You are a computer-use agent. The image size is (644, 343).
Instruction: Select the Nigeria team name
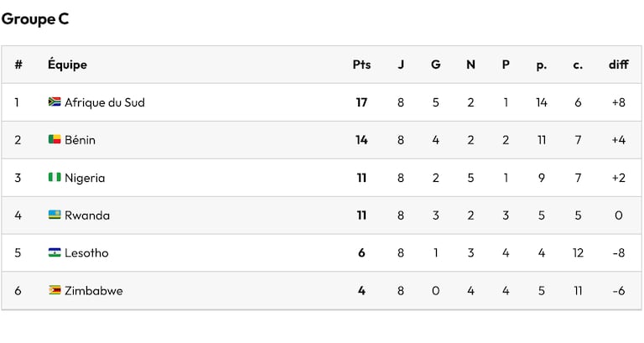pyautogui.click(x=85, y=178)
